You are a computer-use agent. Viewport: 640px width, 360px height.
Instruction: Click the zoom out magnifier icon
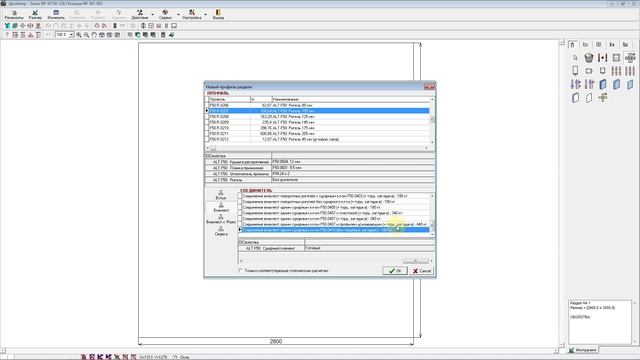click(x=87, y=35)
